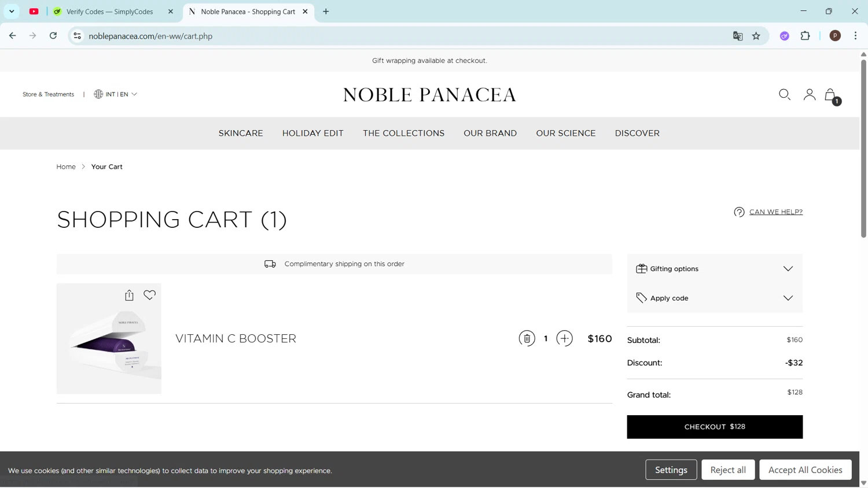This screenshot has width=868, height=488.
Task: Open the purple extension icon
Action: (x=785, y=36)
